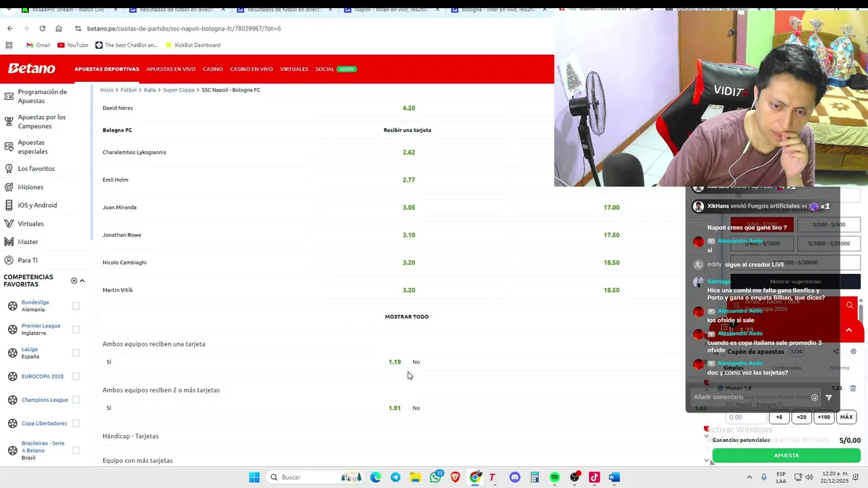Select Sí at 1.19 for both teams carded

point(395,362)
